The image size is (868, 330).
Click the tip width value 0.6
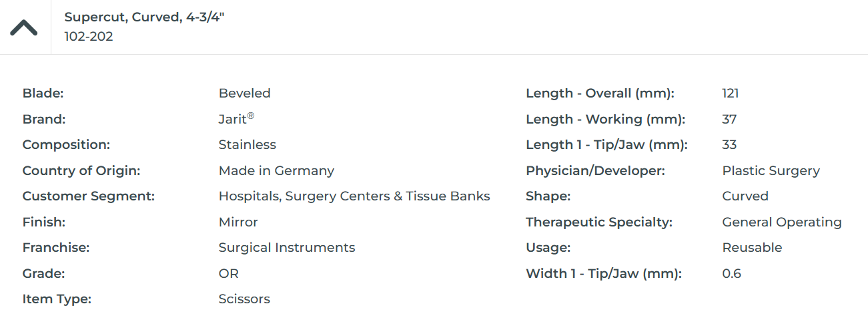point(731,274)
